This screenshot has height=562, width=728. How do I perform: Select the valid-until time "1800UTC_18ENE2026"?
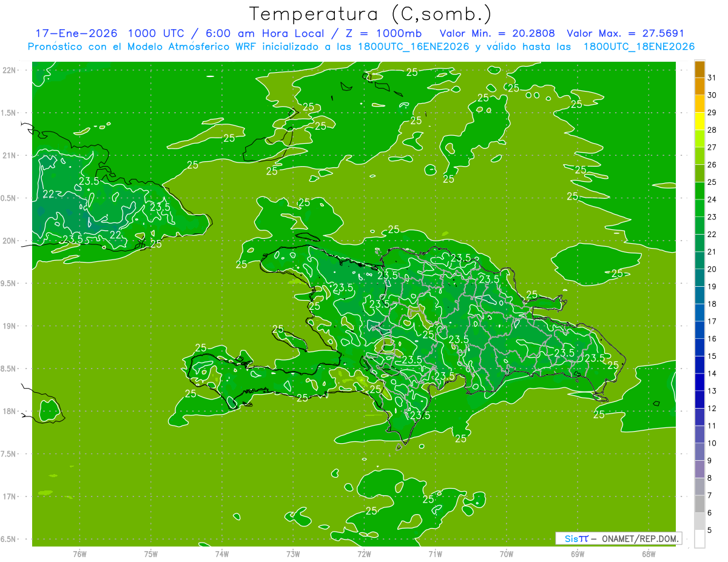(x=639, y=46)
